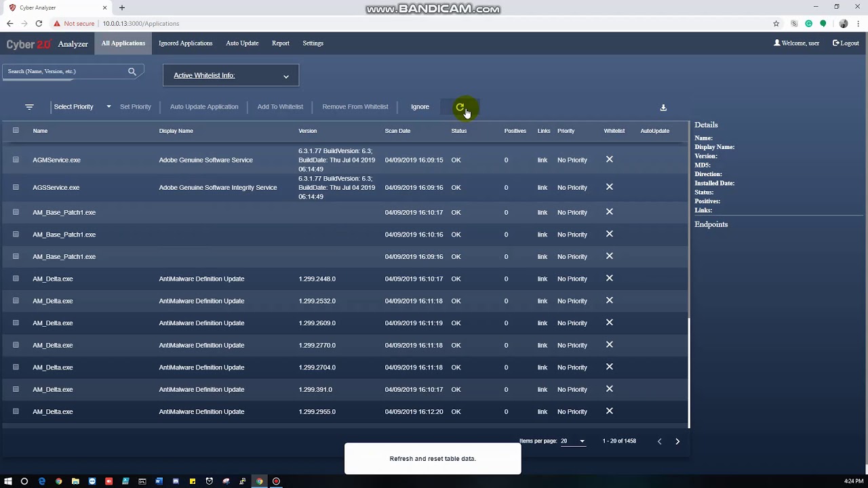The width and height of the screenshot is (868, 488).
Task: Click whitelist X icon for AGMService.exe
Action: (609, 159)
